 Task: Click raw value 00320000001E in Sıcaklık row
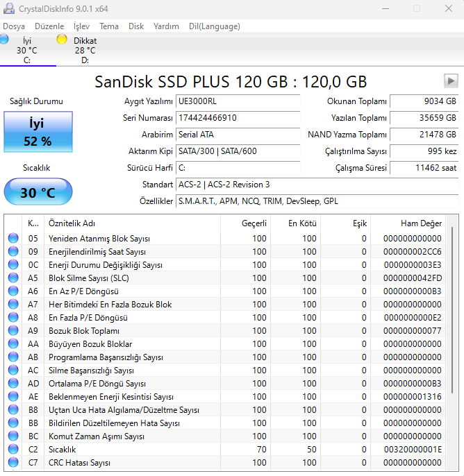pyautogui.click(x=413, y=450)
